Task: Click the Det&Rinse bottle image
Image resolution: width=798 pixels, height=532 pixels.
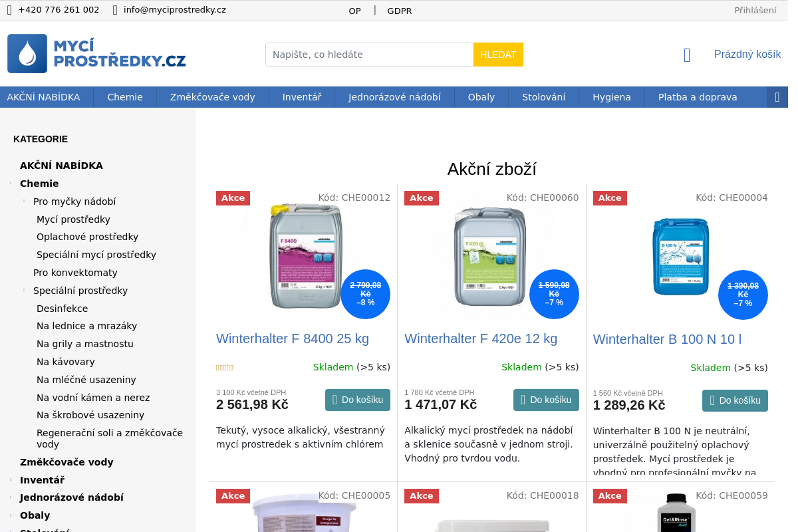Action: click(676, 512)
